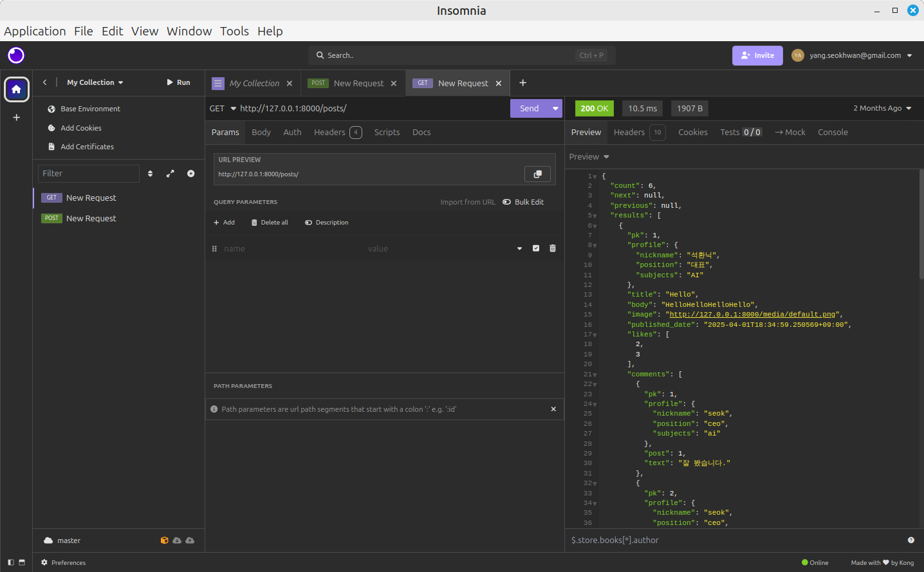Collapse the comments array at line 21

[595, 375]
